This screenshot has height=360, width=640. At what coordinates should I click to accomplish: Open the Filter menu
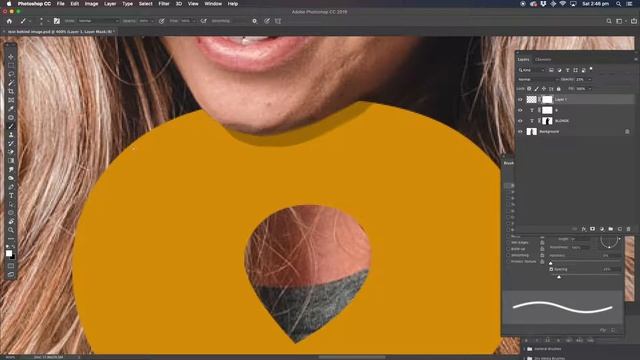(164, 4)
